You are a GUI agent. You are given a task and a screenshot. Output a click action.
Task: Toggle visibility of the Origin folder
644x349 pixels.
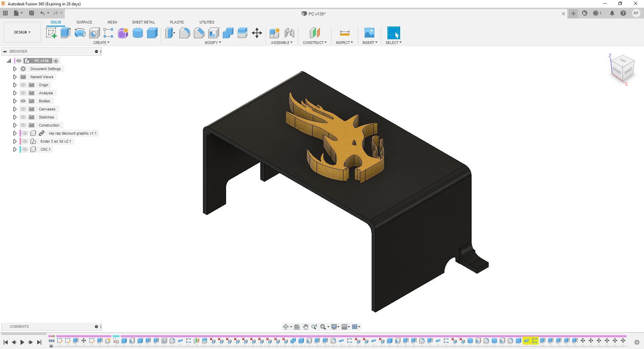23,85
